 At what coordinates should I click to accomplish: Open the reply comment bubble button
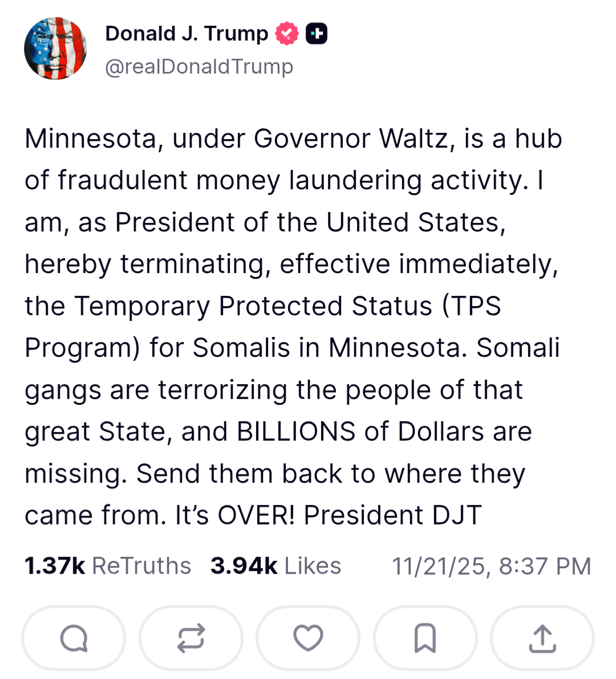coord(74,638)
